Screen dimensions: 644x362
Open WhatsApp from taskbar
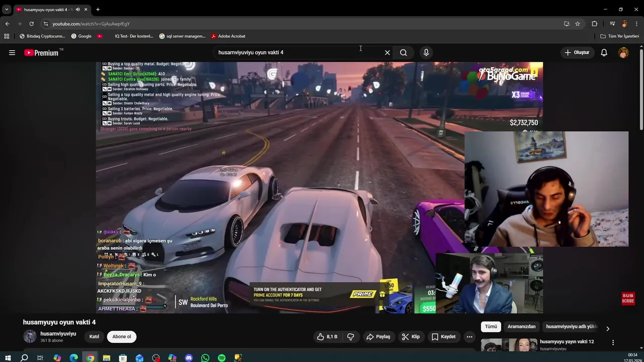tap(205, 358)
